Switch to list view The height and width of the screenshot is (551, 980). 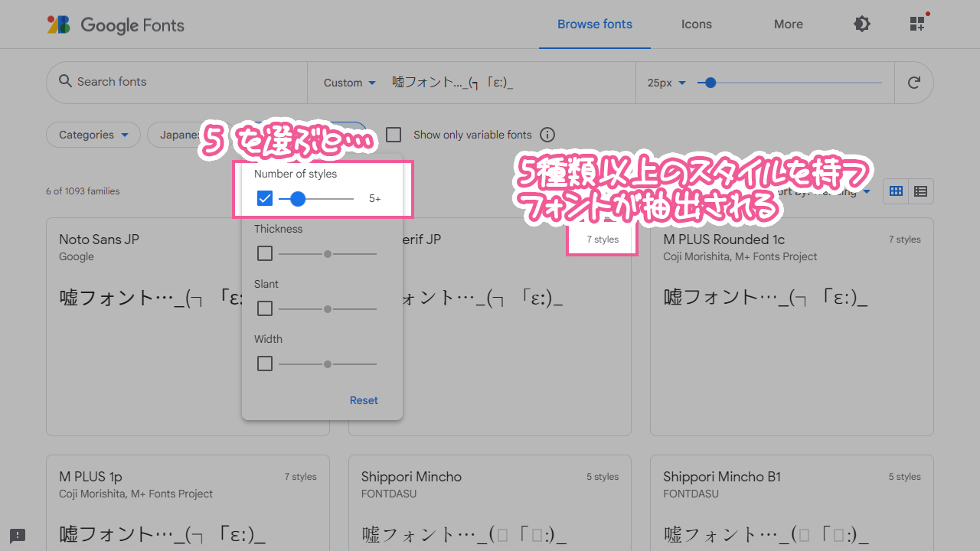[921, 191]
